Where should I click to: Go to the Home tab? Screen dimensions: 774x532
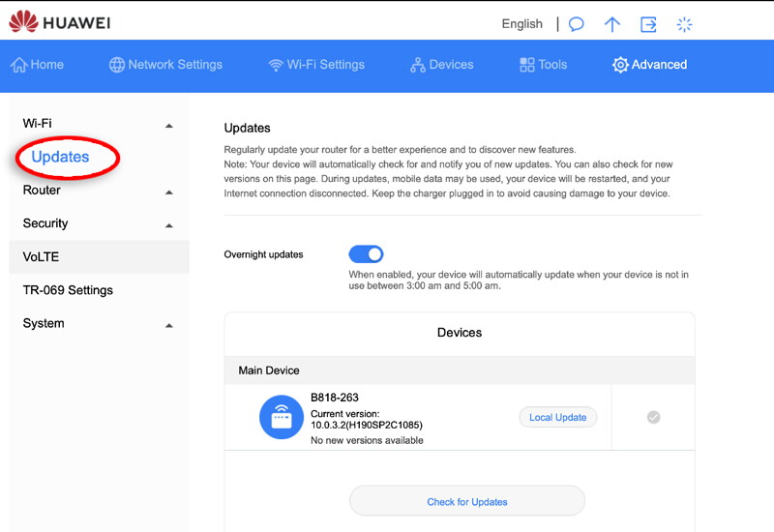point(38,65)
